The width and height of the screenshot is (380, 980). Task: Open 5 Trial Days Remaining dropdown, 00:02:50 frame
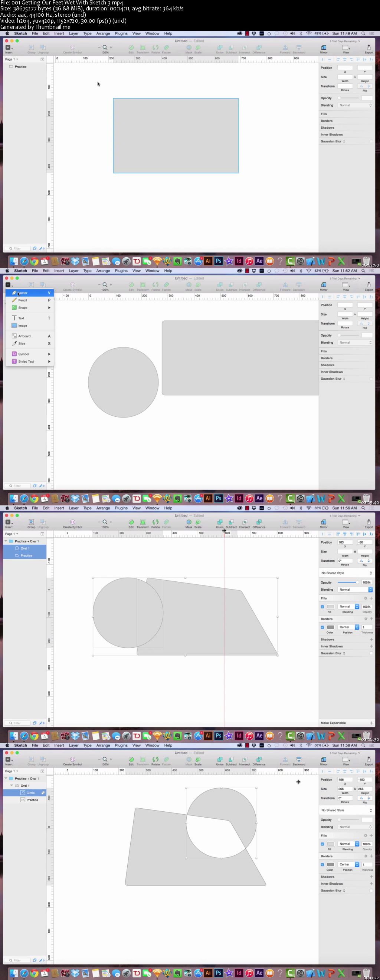[x=345, y=41]
